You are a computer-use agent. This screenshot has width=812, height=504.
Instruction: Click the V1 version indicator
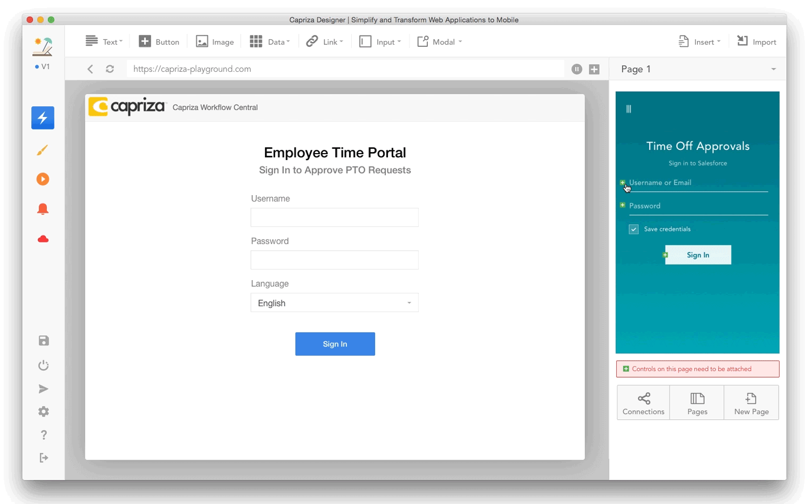(x=42, y=67)
